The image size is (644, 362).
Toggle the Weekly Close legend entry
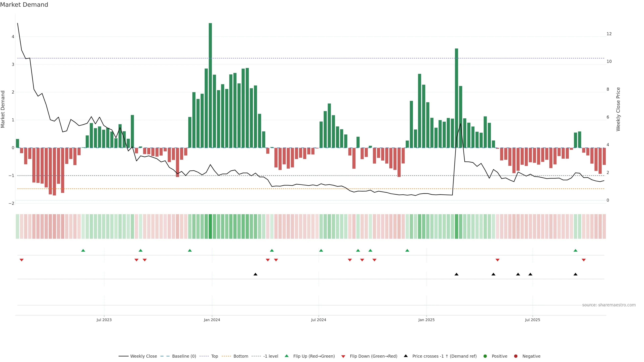tap(144, 356)
